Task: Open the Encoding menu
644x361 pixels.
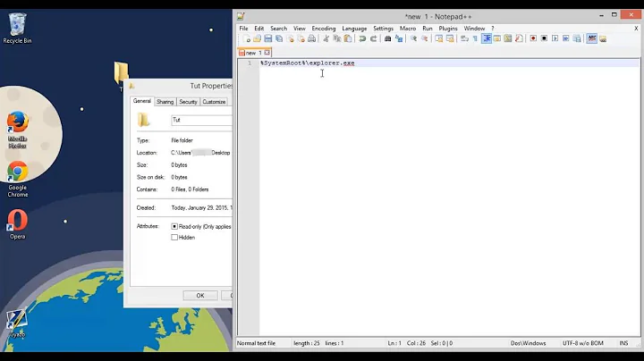Action: click(x=323, y=28)
